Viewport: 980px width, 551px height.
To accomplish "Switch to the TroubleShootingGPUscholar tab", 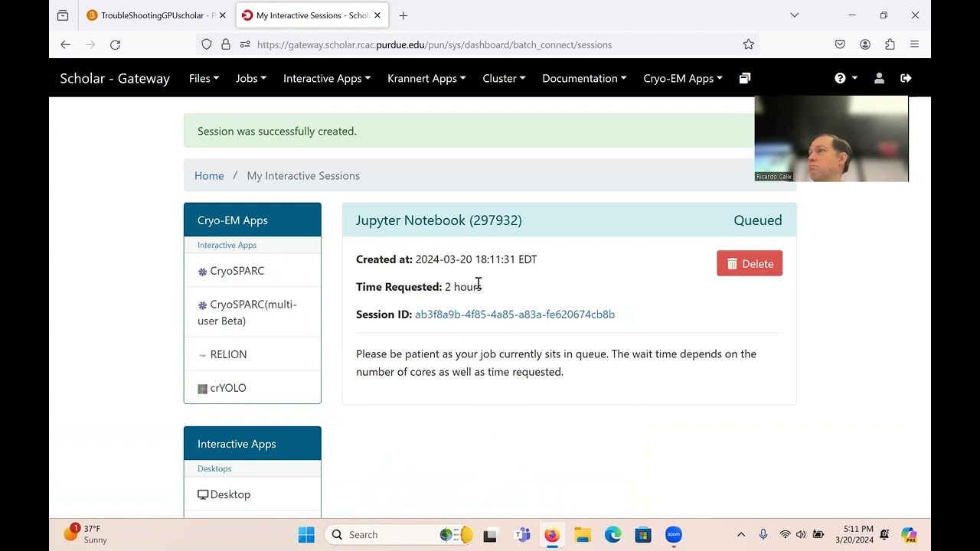I will coord(152,15).
